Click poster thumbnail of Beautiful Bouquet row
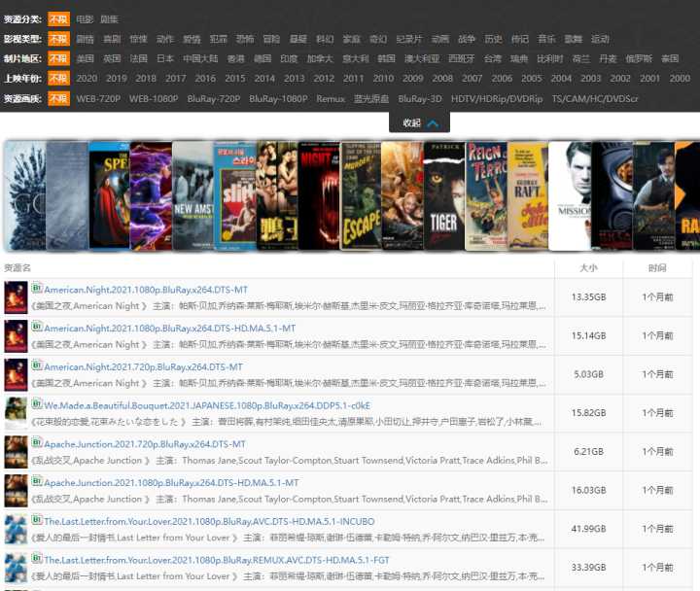The width and height of the screenshot is (700, 591). tap(17, 413)
